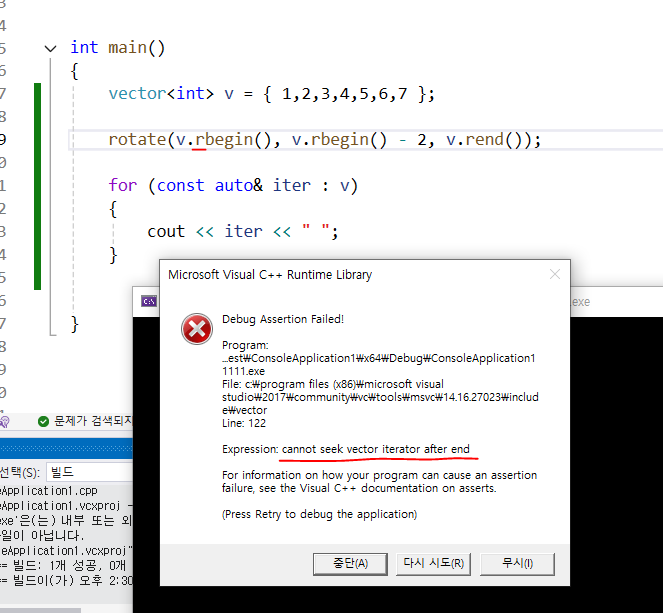663x613 pixels.
Task: Click the 중단(A) abort button
Action: tap(350, 564)
